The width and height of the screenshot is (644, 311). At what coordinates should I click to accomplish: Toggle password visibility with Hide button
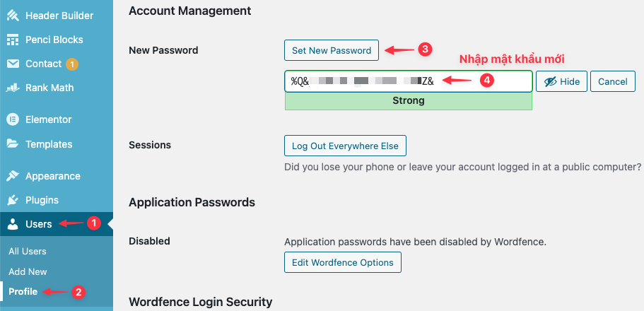click(x=561, y=81)
